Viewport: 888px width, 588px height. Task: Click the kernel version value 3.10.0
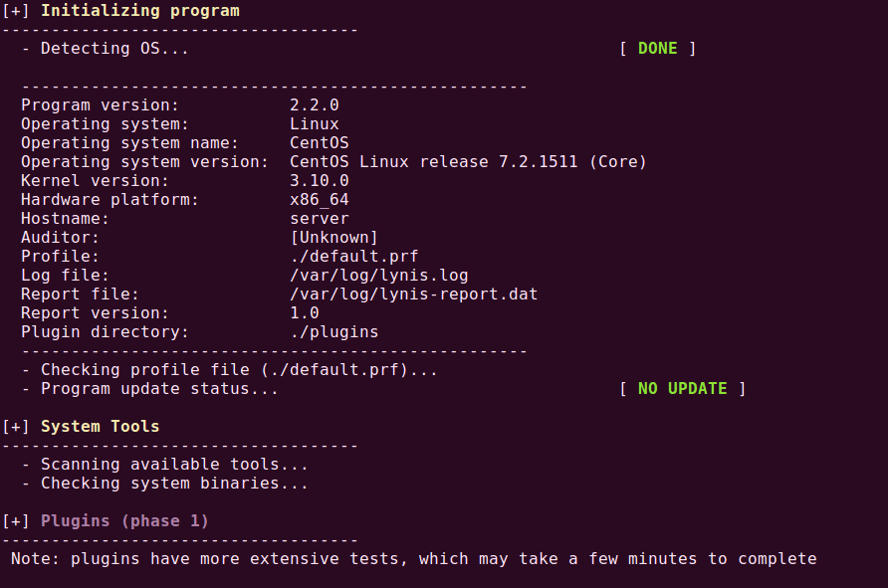(x=319, y=181)
